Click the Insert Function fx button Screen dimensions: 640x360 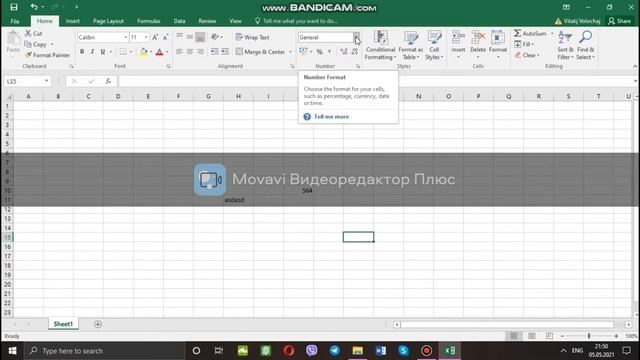108,81
